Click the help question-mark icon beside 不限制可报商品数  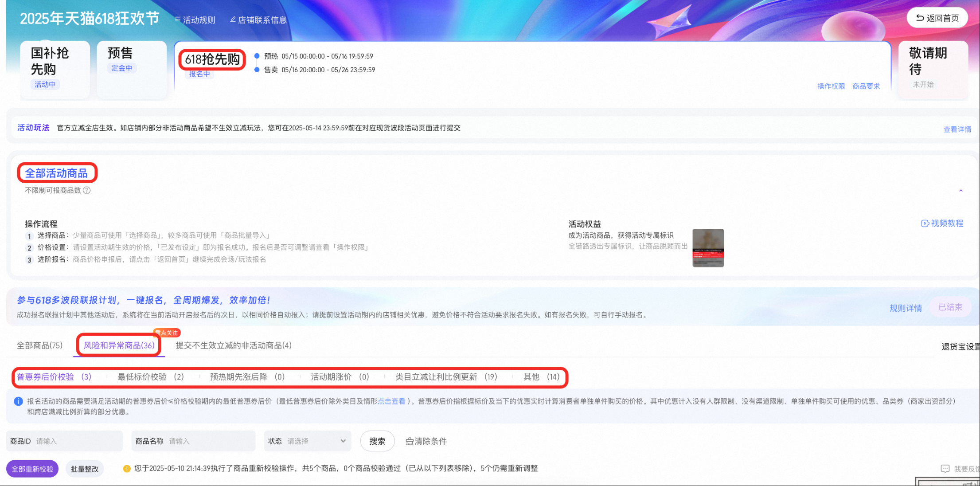[x=87, y=190]
